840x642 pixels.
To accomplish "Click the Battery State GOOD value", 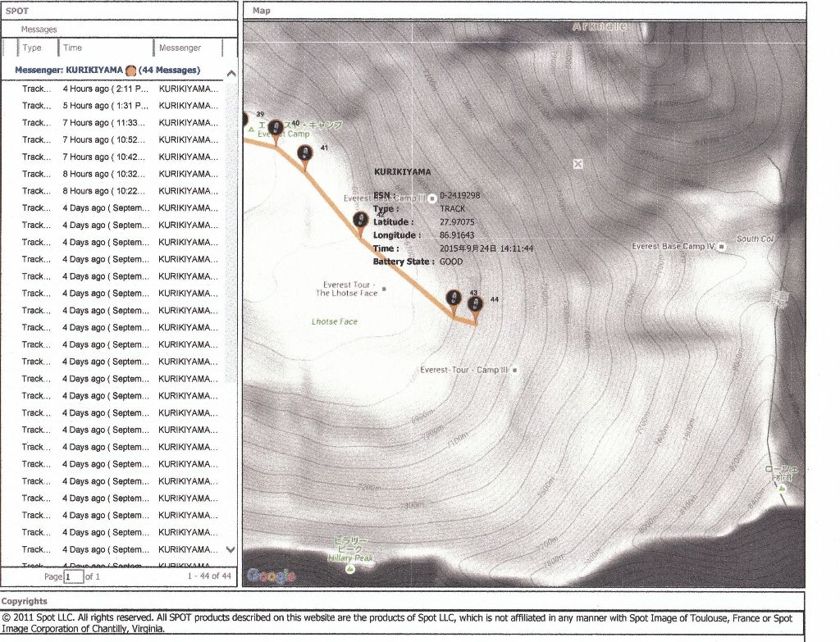I will pos(451,262).
